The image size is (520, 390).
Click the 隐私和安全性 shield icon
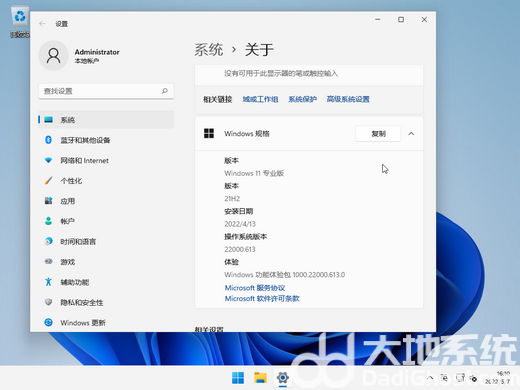point(49,302)
